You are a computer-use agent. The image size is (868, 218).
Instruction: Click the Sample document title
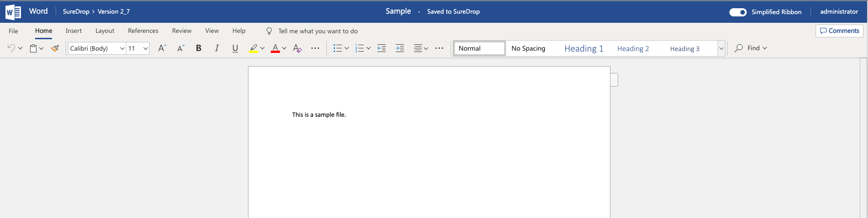coord(398,11)
